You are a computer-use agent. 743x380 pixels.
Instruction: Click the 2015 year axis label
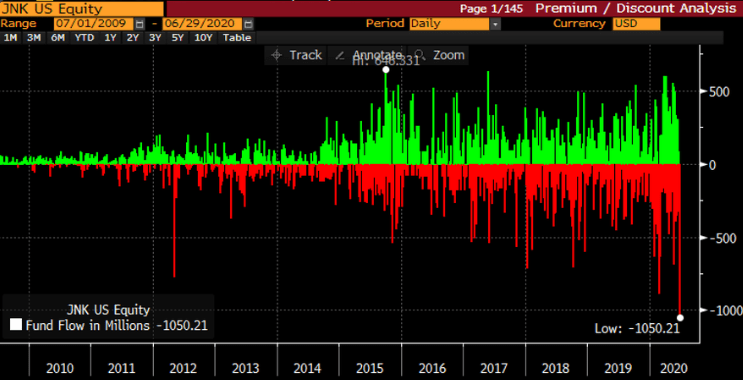tap(370, 368)
